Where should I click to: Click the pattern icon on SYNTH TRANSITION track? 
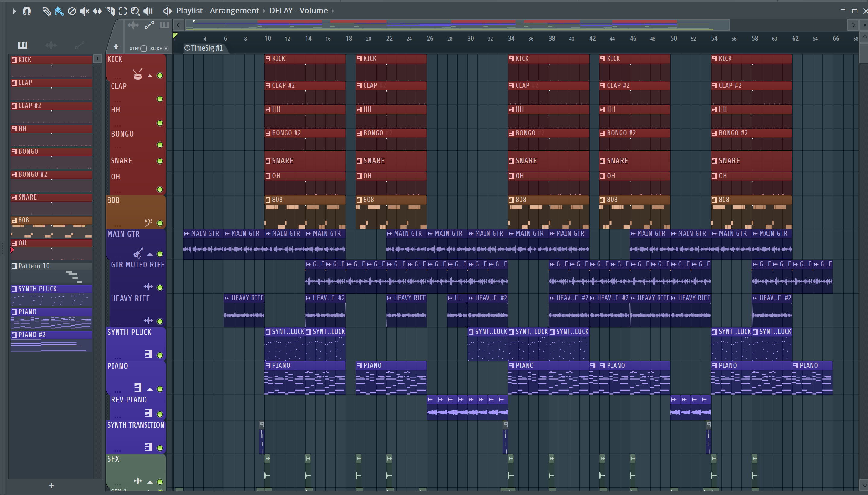click(148, 447)
